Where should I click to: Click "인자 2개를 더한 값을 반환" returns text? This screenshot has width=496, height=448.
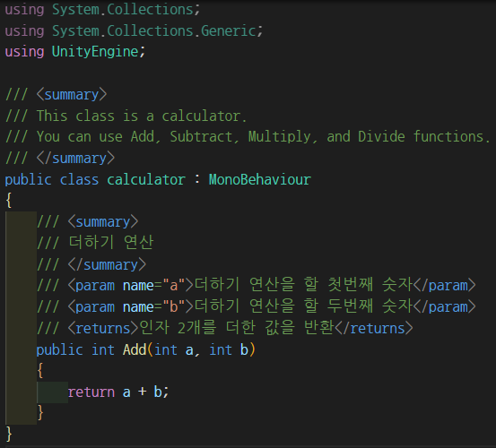point(237,327)
